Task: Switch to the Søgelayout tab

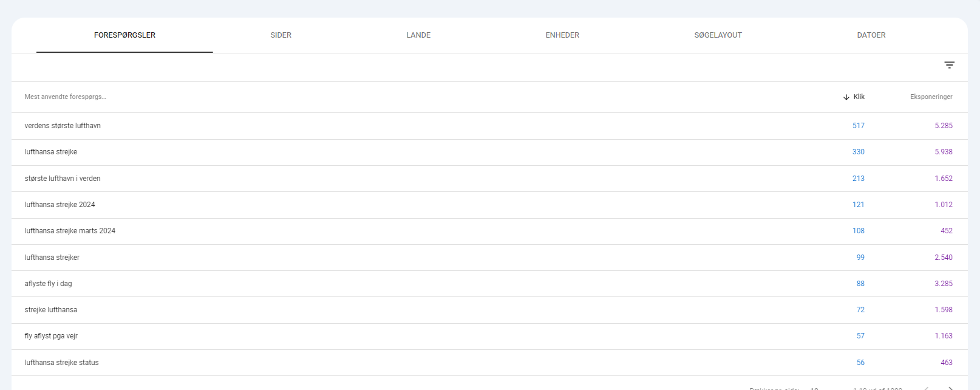Action: (x=718, y=35)
